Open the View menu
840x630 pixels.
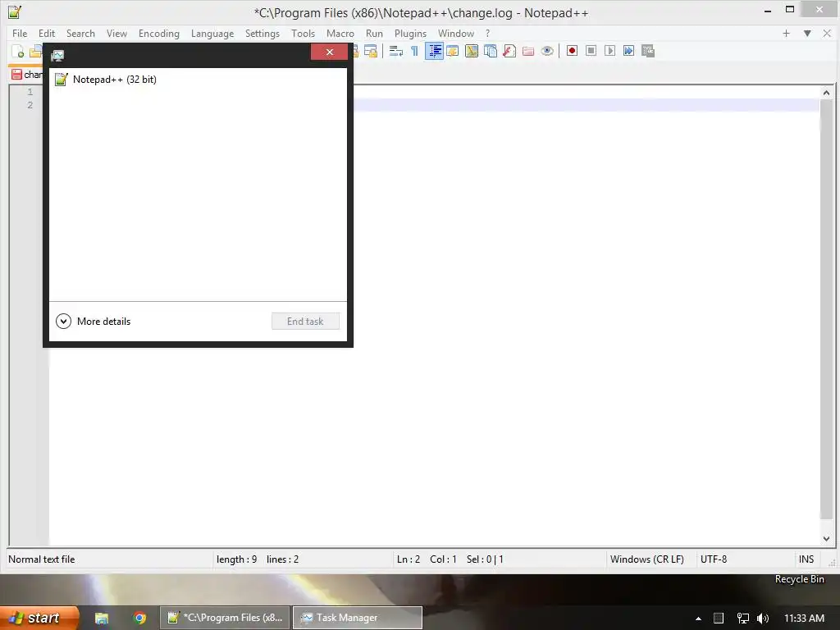pyautogui.click(x=116, y=33)
